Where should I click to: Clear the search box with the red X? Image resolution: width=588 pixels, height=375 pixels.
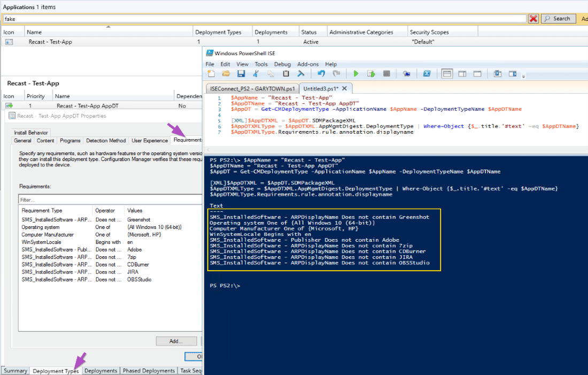tap(533, 18)
